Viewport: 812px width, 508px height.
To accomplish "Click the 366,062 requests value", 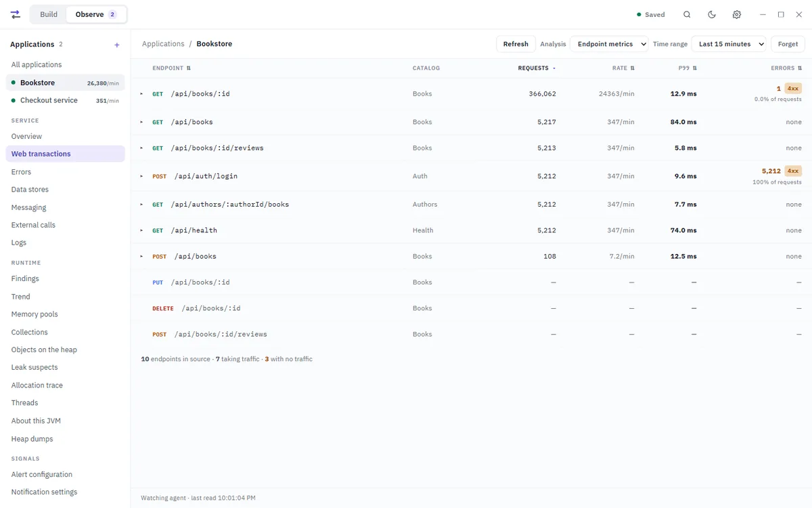I will (x=542, y=94).
